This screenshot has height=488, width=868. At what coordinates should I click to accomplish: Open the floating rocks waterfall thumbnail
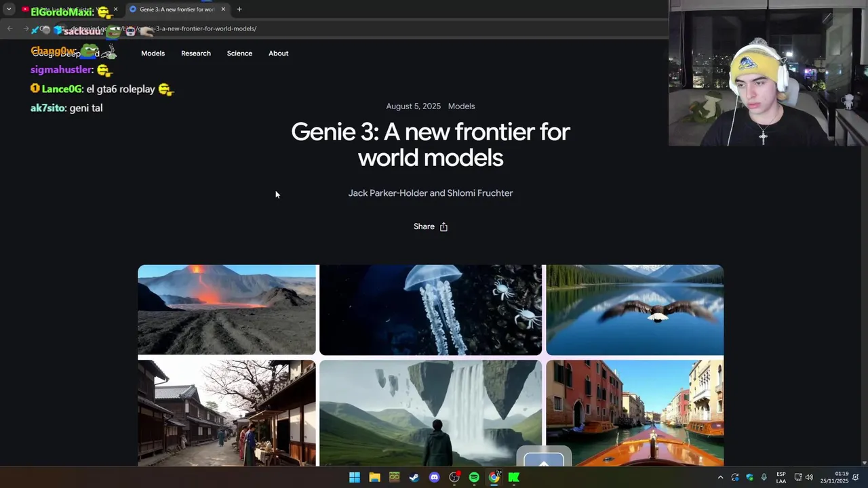[x=431, y=413]
